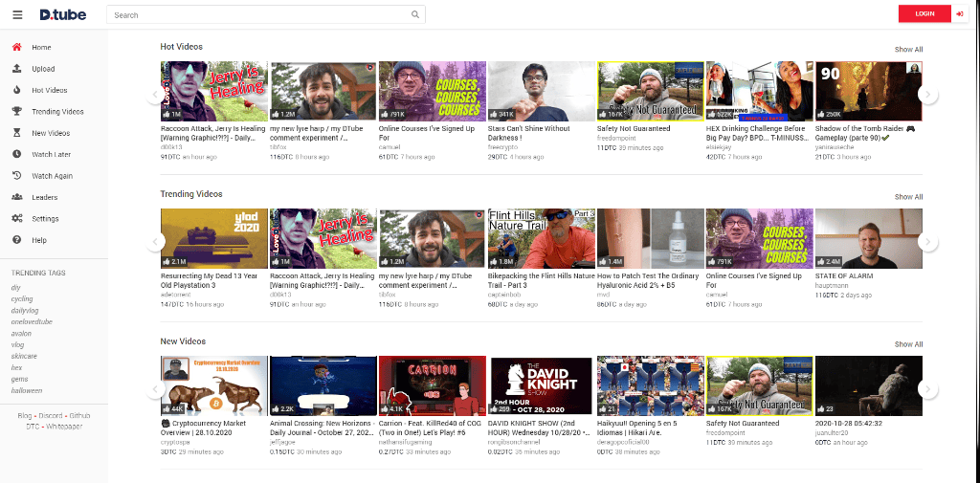Open DAVID KNIGHT SHOW video thumbnail
The image size is (980, 483).
(542, 386)
